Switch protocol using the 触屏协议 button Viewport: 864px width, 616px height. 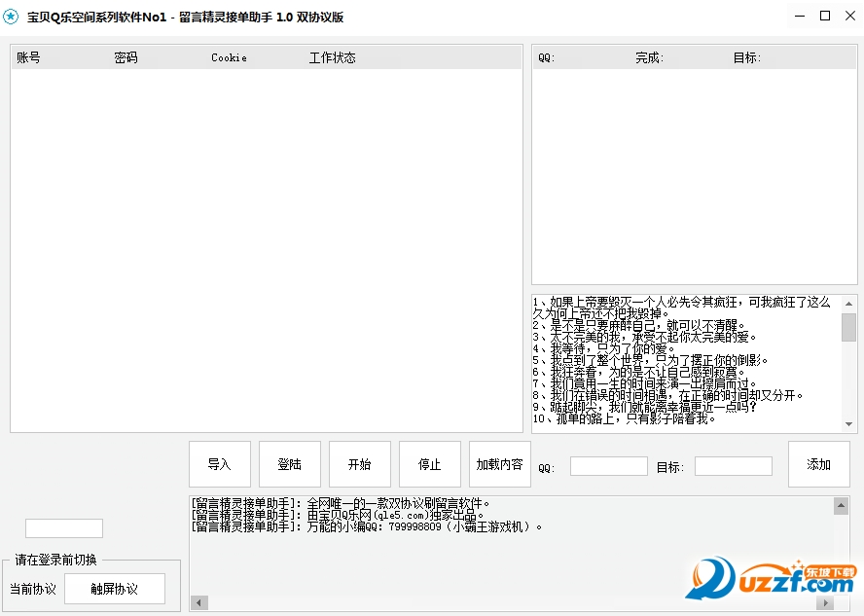[x=115, y=589]
